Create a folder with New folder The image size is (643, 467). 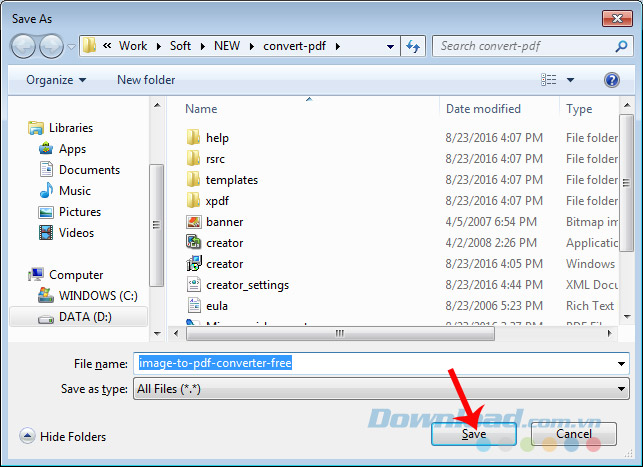tap(144, 80)
